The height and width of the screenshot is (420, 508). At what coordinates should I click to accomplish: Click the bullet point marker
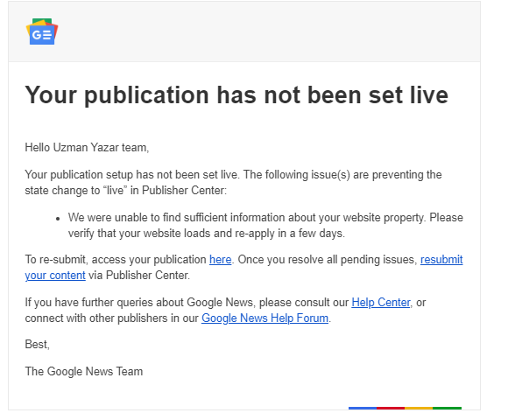pos(58,219)
